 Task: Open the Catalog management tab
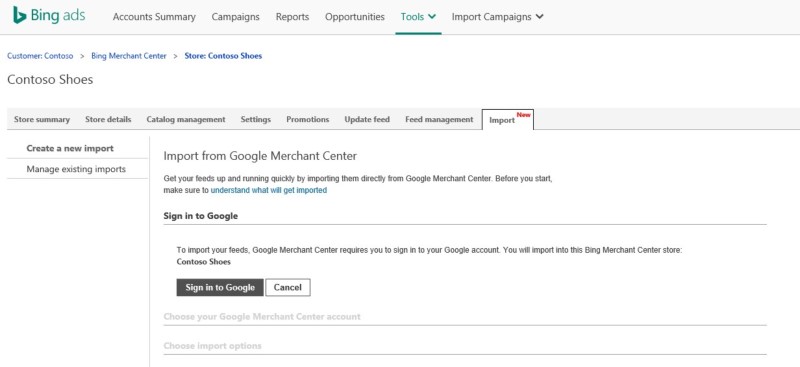tap(186, 119)
